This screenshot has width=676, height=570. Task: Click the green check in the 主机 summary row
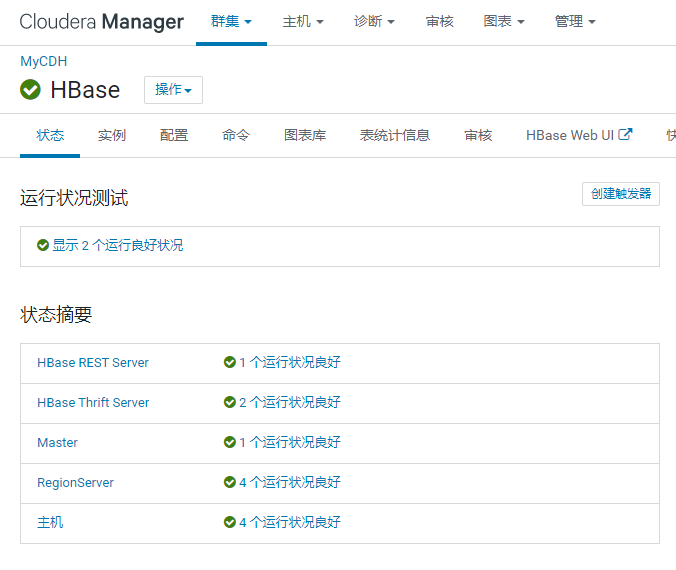(229, 522)
